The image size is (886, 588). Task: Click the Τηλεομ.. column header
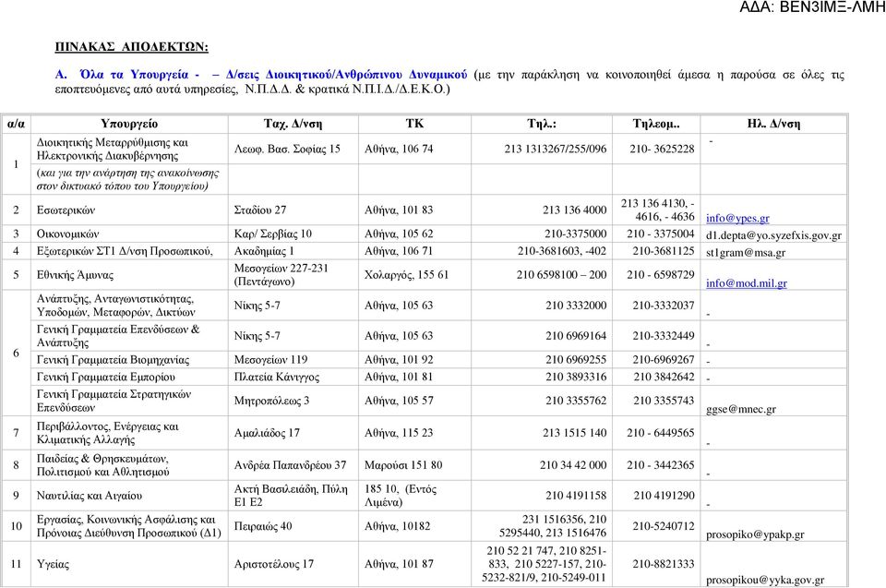(x=656, y=124)
